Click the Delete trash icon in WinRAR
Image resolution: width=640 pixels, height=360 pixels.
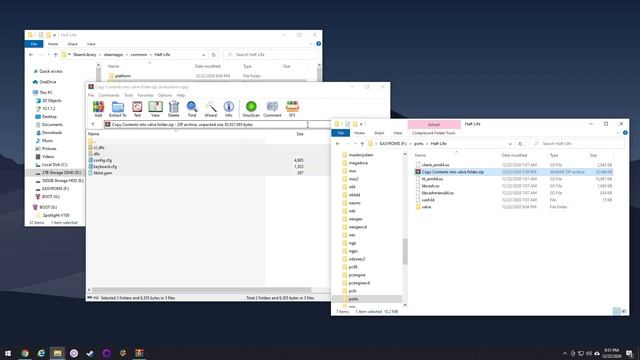pos(173,109)
